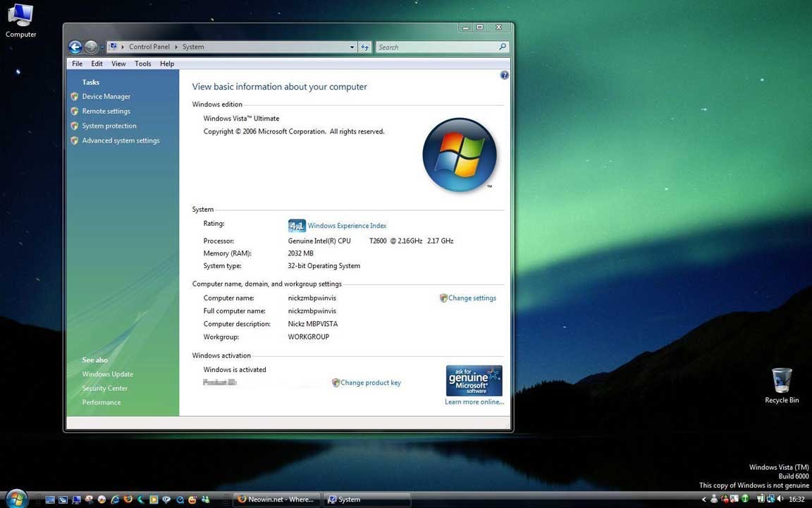Open Learn more online link
The height and width of the screenshot is (508, 812).
[x=474, y=401]
